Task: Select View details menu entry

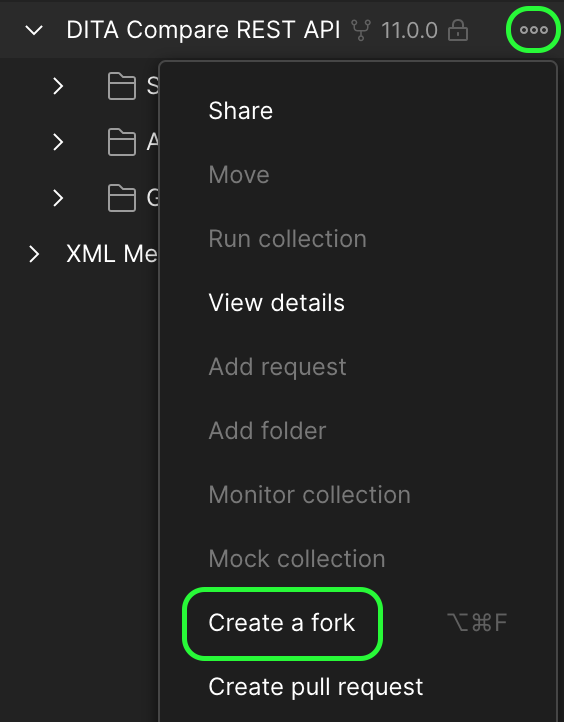Action: (277, 303)
